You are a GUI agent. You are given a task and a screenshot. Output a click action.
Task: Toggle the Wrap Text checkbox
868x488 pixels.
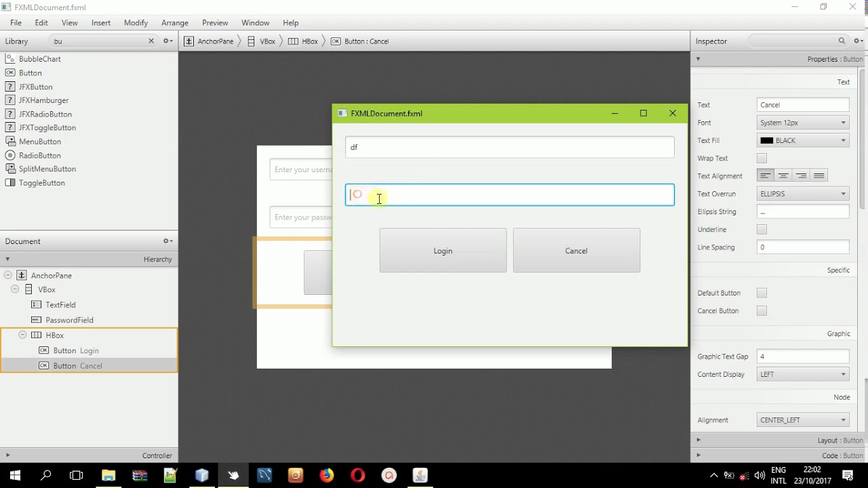(762, 158)
